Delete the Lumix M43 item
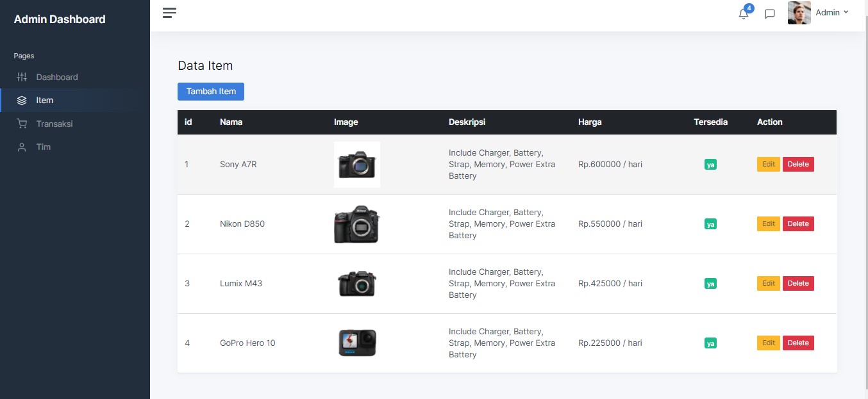The width and height of the screenshot is (868, 399). pos(798,283)
